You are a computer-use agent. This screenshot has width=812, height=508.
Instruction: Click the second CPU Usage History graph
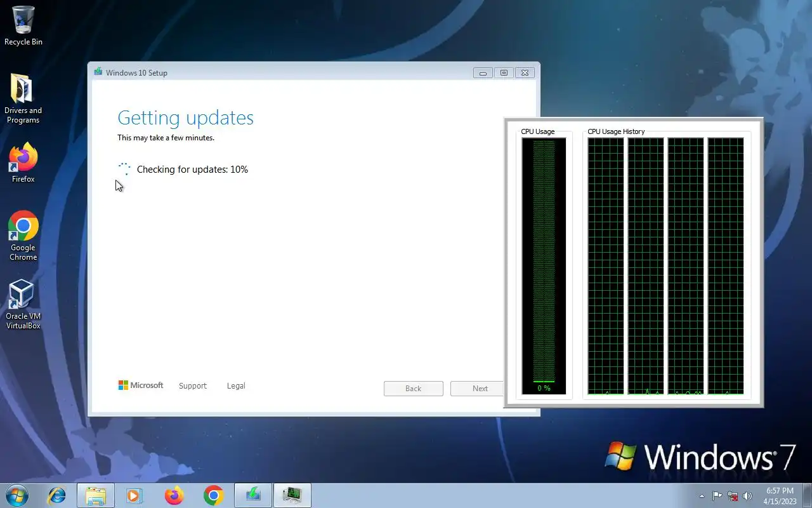coord(646,266)
